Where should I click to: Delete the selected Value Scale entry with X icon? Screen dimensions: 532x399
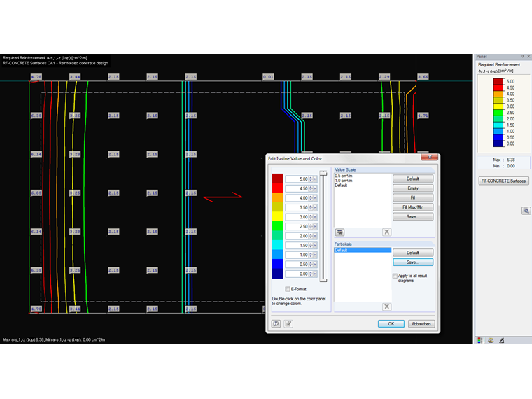(386, 232)
